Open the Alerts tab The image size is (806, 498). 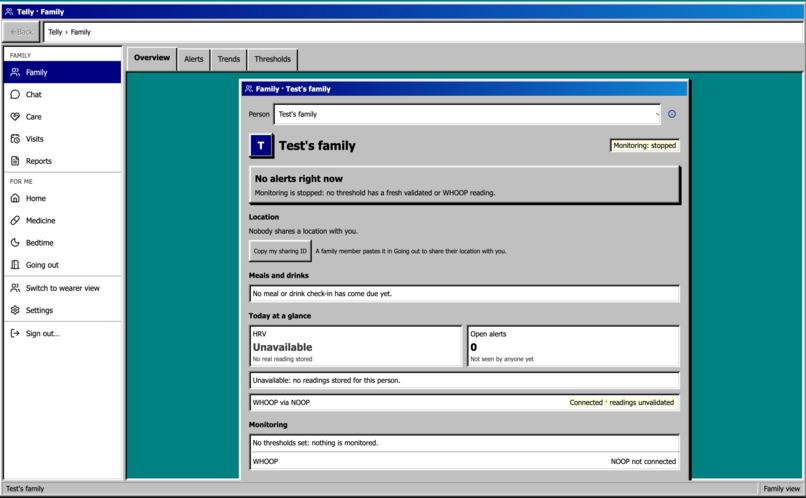194,59
